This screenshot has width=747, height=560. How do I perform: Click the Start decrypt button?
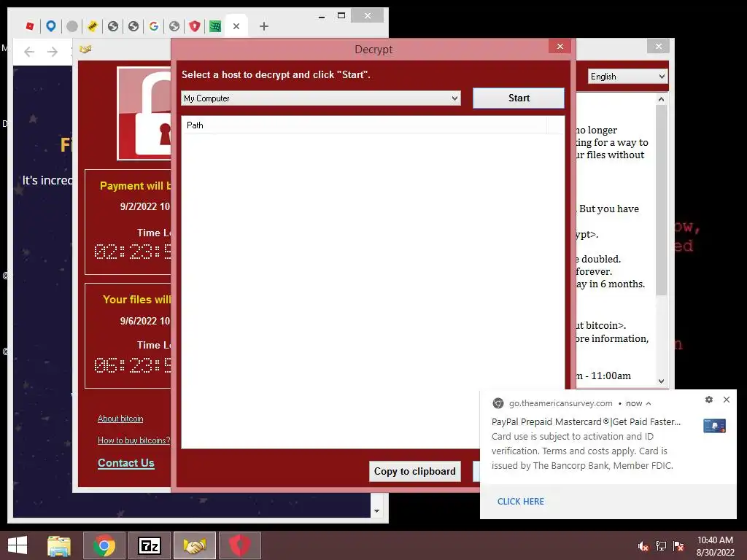pyautogui.click(x=519, y=98)
